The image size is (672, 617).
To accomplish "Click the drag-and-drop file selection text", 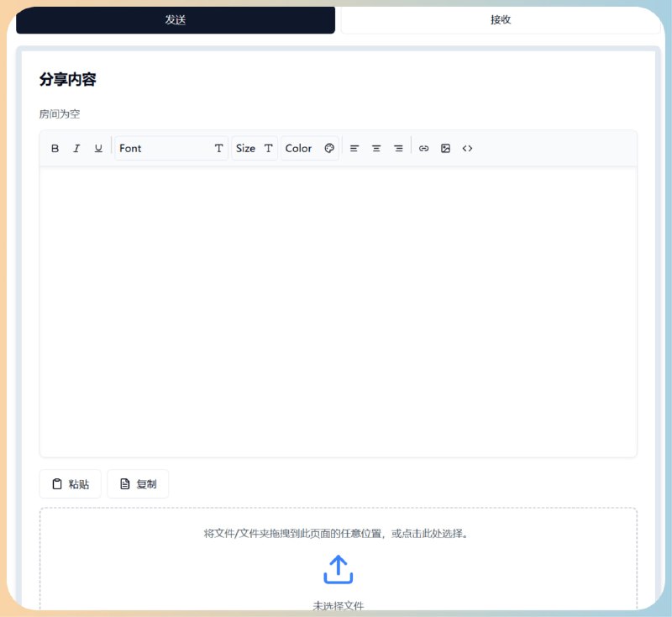I will point(337,534).
